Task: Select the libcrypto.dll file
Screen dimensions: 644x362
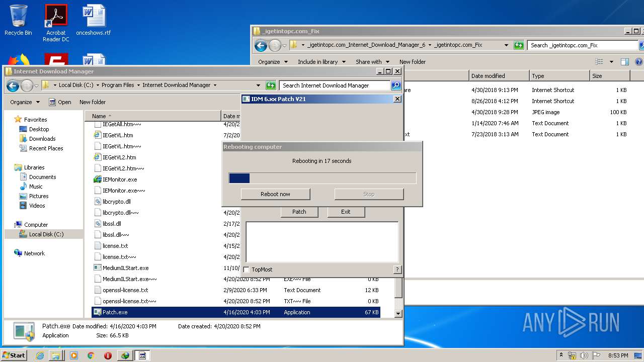Action: tap(116, 202)
